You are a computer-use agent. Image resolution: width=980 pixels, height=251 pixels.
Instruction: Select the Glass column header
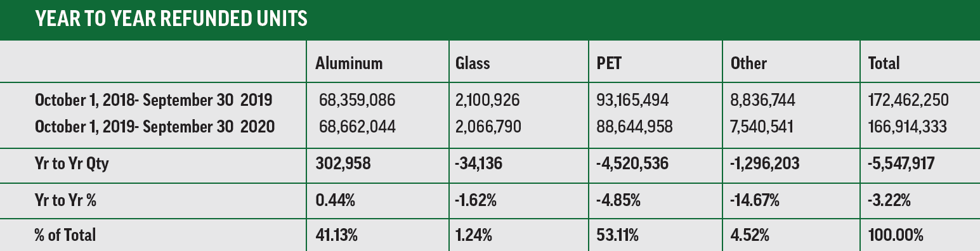pos(473,63)
